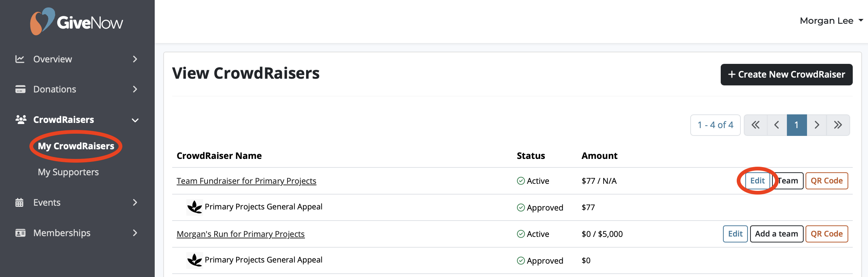Click the Memberships ID card icon
Image resolution: width=868 pixels, height=277 pixels.
click(x=20, y=233)
